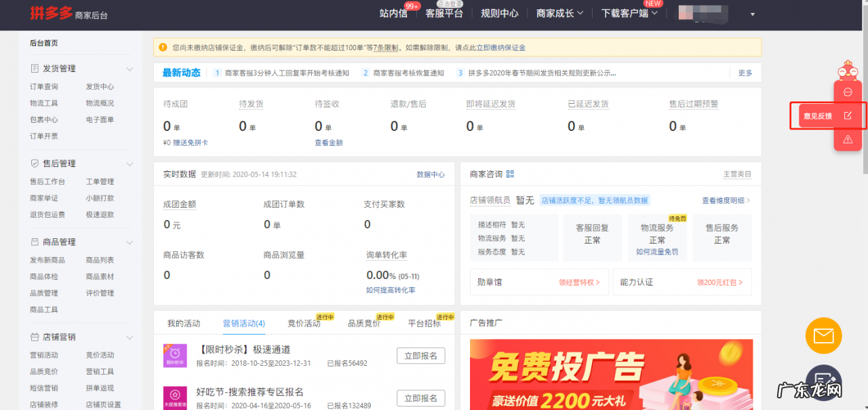Click the 大促搜索 icon beside 好吃节 row

click(175, 398)
